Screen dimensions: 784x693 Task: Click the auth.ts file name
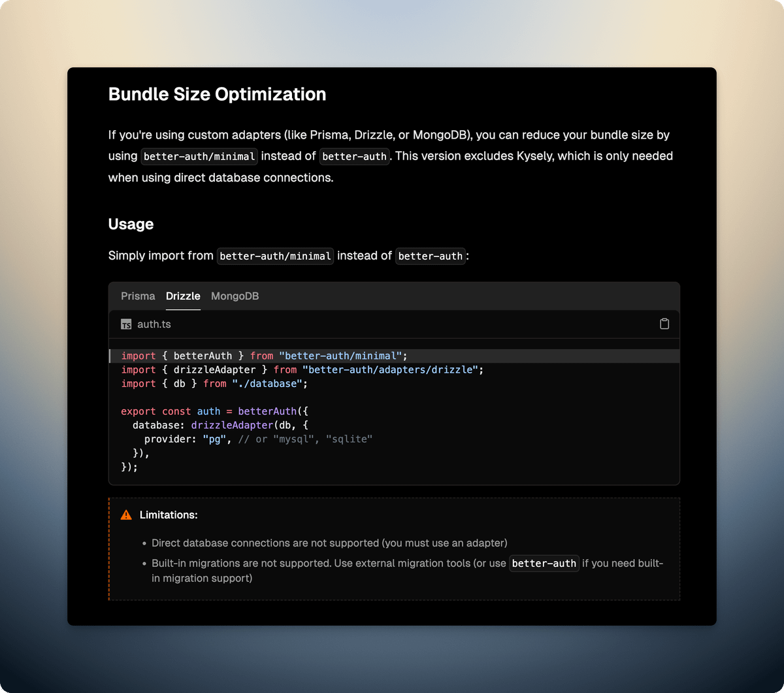[x=154, y=324]
